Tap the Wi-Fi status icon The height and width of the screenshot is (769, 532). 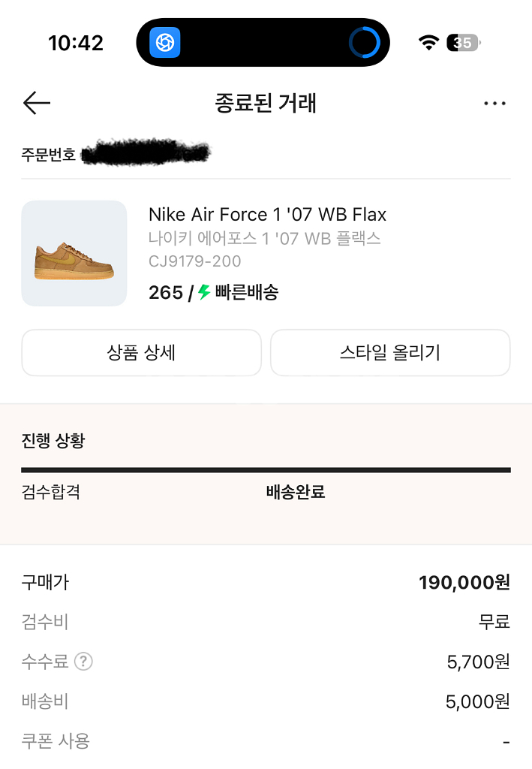(428, 43)
